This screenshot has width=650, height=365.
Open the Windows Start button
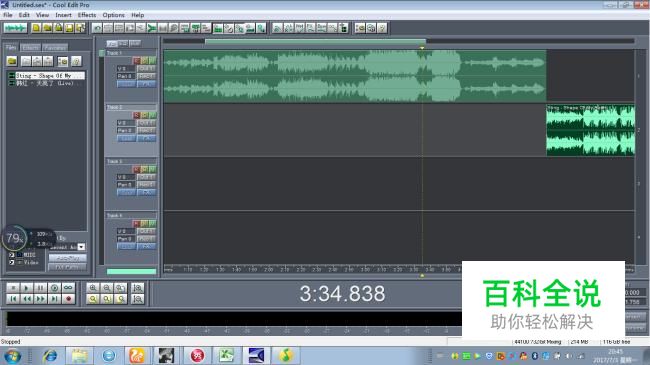[12, 356]
